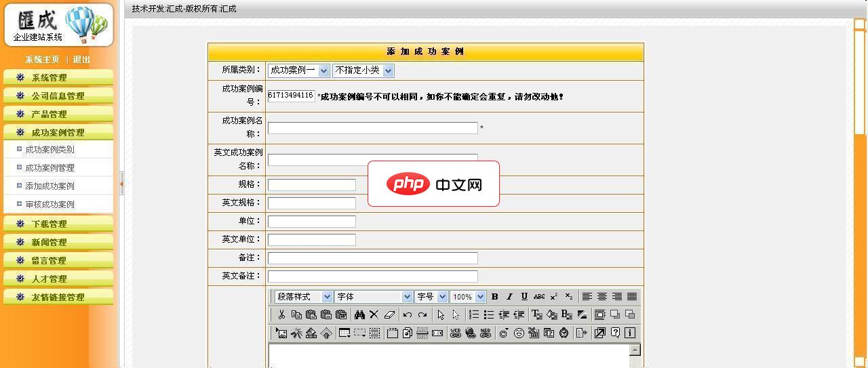The width and height of the screenshot is (868, 368).
Task: Click the delete X icon
Action: pos(374,314)
